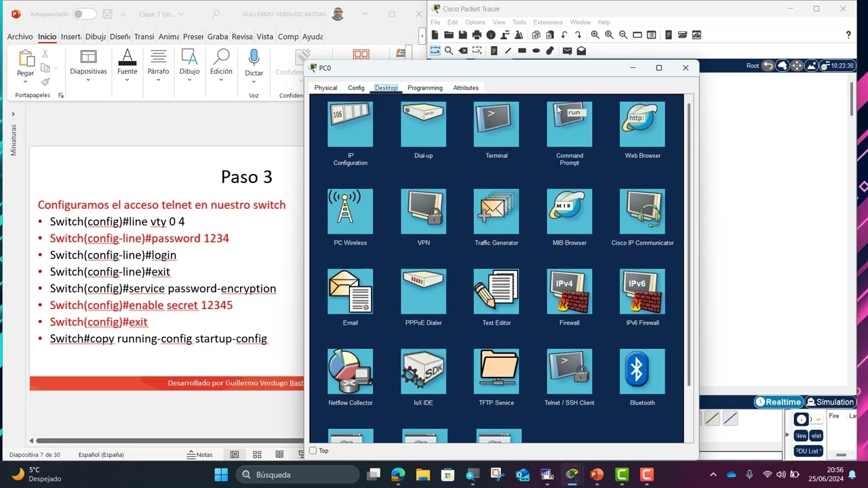Open the PC Wireless app
868x488 pixels.
[350, 211]
